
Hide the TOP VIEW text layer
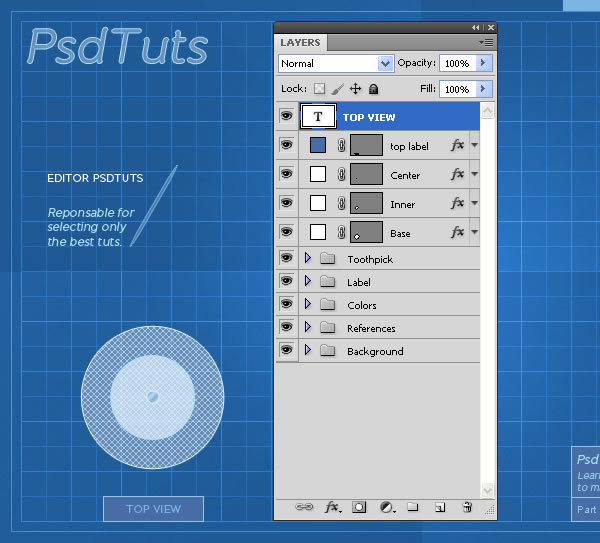tap(287, 116)
